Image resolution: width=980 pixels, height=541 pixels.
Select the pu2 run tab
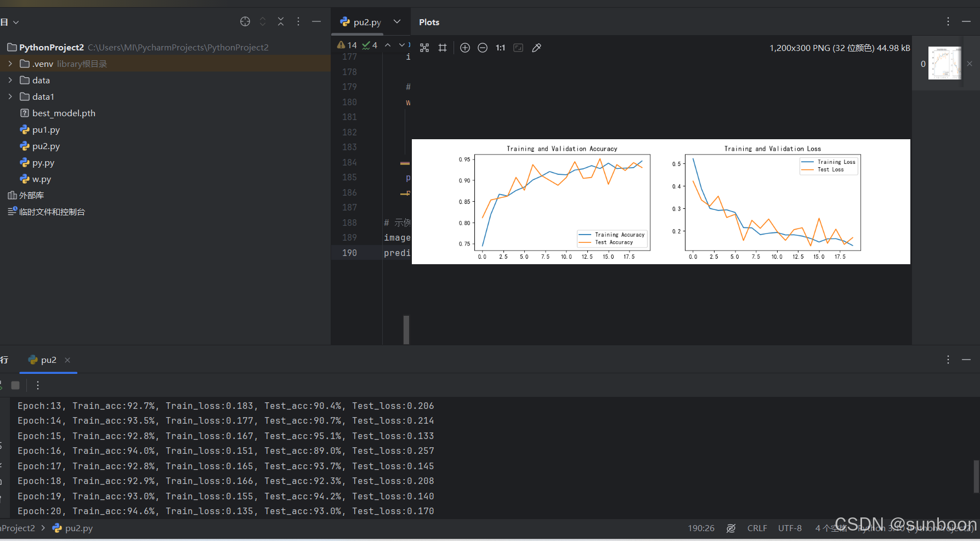(48, 360)
